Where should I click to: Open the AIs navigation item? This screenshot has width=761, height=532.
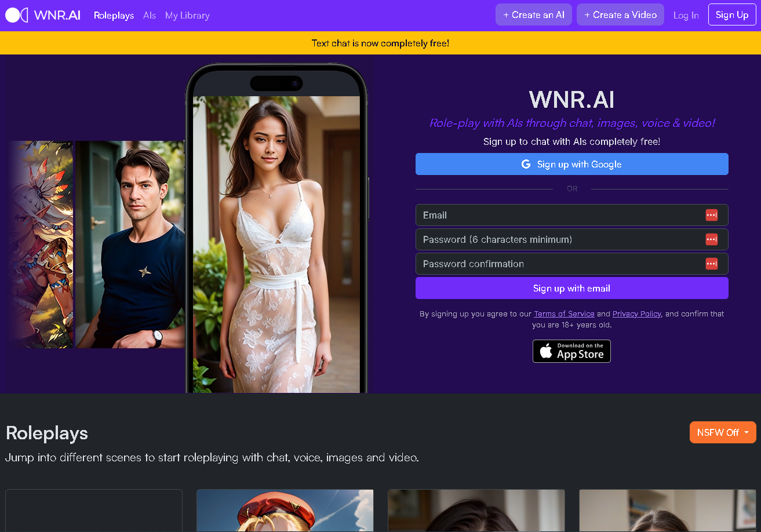(x=150, y=15)
